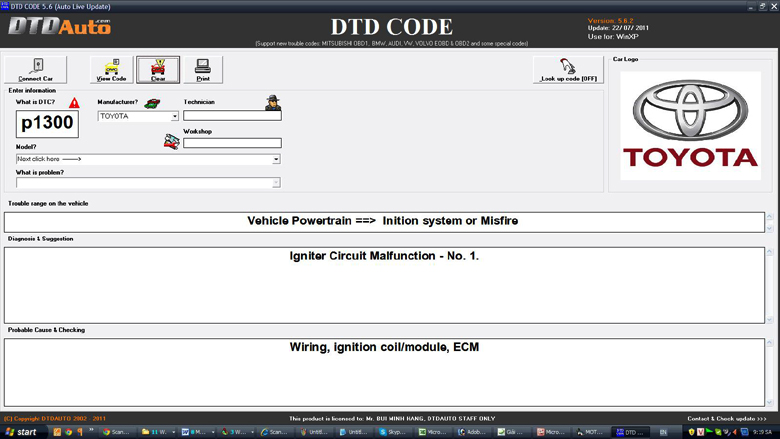
Task: Open the Windows start menu
Action: [x=21, y=432]
